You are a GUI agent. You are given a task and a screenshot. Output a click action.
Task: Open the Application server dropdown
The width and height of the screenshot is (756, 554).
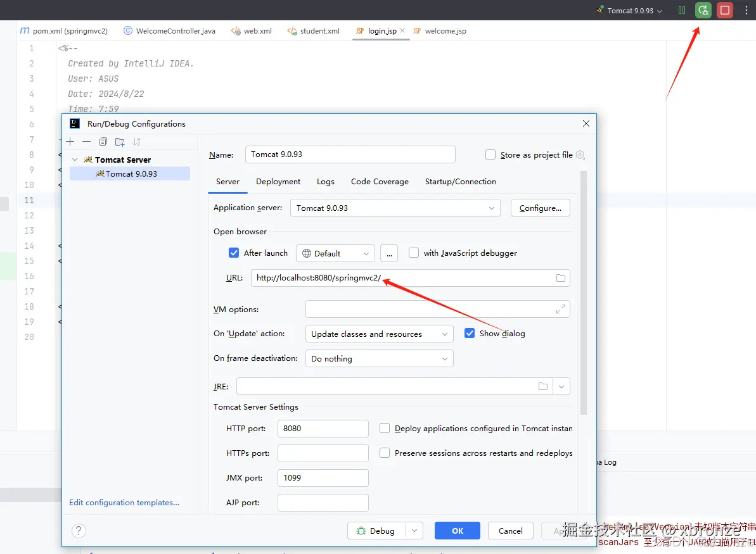(395, 208)
